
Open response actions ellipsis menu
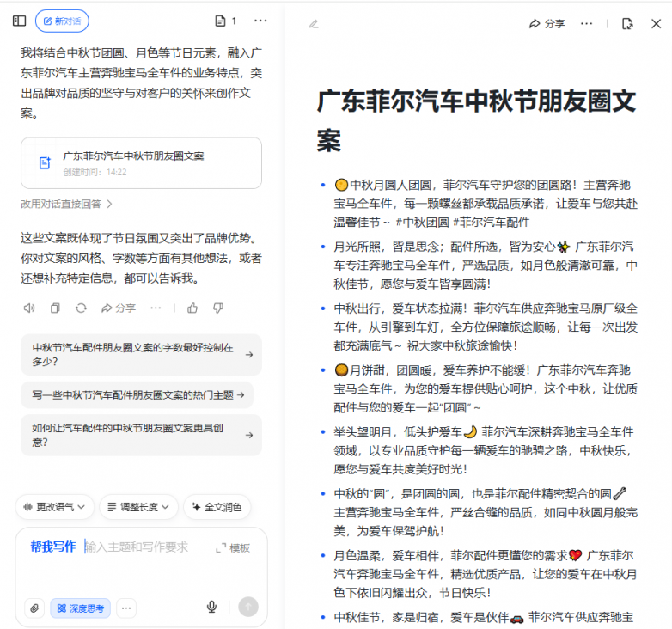click(x=156, y=308)
